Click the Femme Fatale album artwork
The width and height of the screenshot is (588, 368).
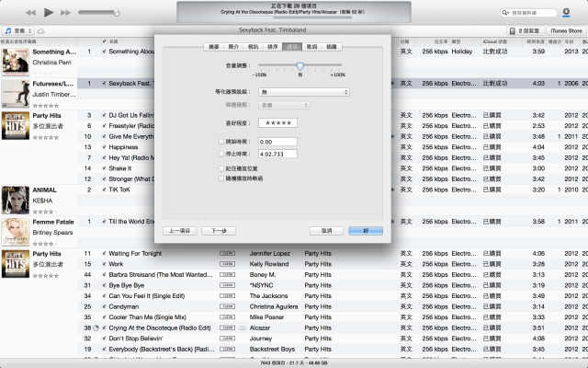pyautogui.click(x=16, y=232)
